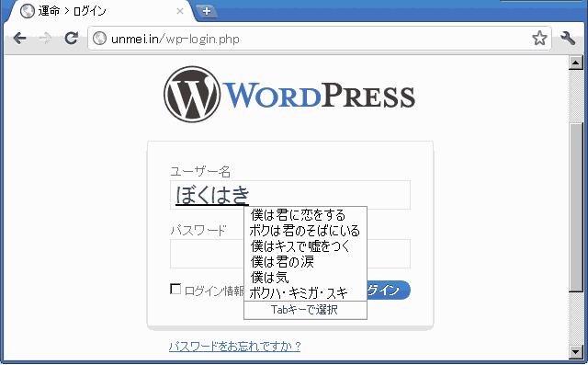Screen dimensions: 588x365
Task: Click the vertical scrollbar thumb
Action: point(576,207)
